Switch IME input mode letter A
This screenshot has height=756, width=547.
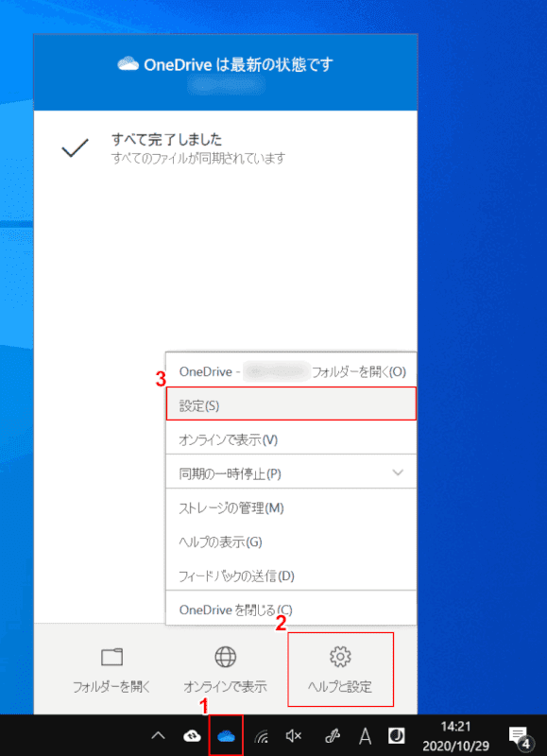[366, 736]
